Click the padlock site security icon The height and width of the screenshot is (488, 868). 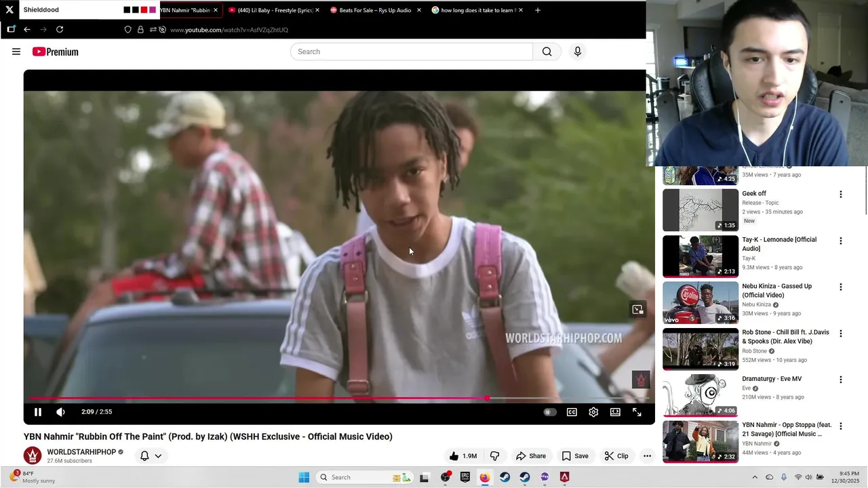pos(140,30)
